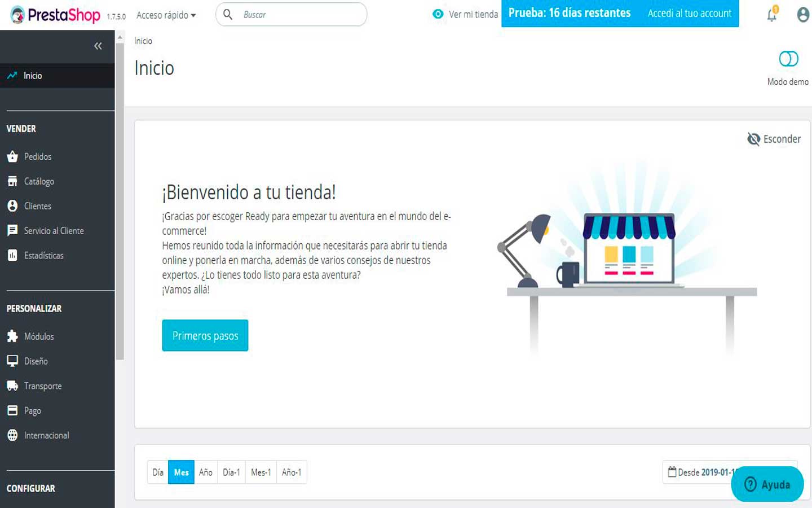The image size is (812, 508).
Task: Click the Módulos puzzle piece icon
Action: point(12,336)
